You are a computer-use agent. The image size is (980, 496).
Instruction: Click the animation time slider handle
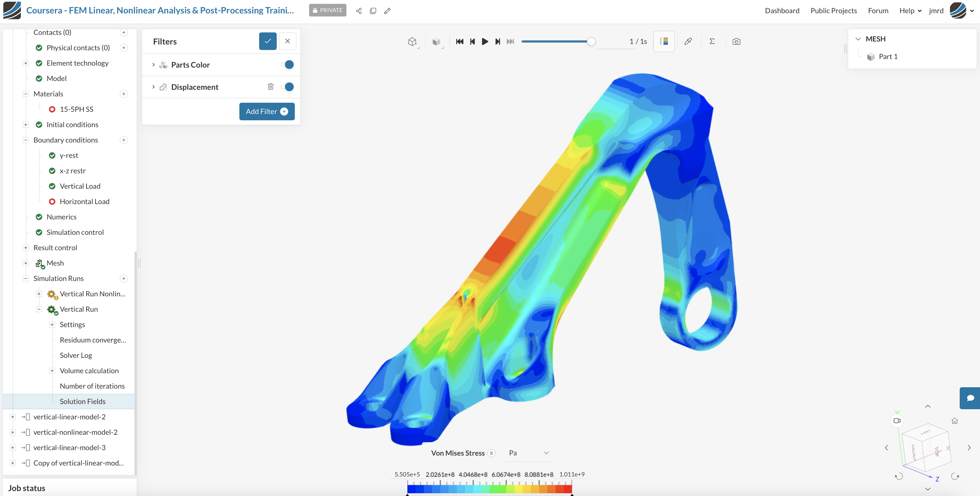(x=591, y=41)
